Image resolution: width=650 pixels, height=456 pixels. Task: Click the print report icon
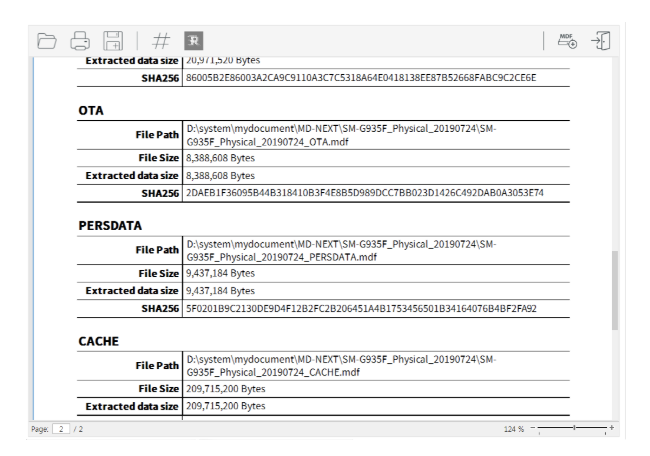(80, 41)
